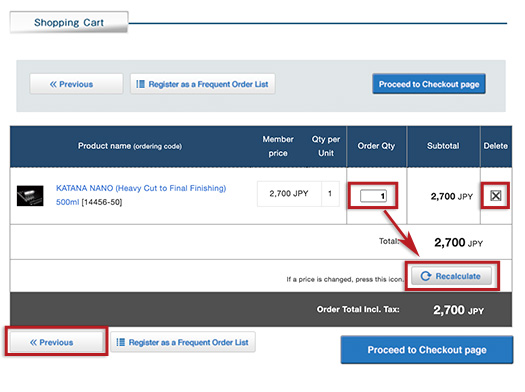Click the list icon on top Frequent Order List button
Image resolution: width=525 pixels, height=392 pixels.
[x=140, y=84]
